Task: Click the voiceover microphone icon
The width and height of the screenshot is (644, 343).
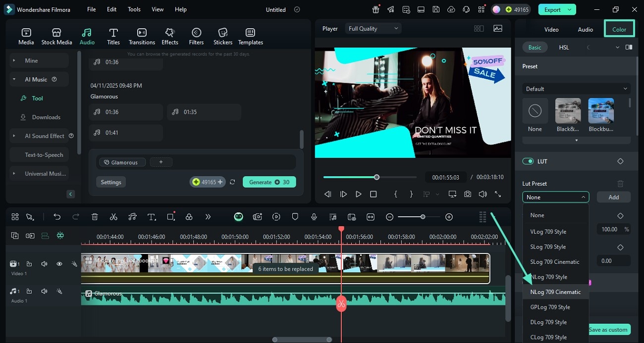Action: point(314,217)
